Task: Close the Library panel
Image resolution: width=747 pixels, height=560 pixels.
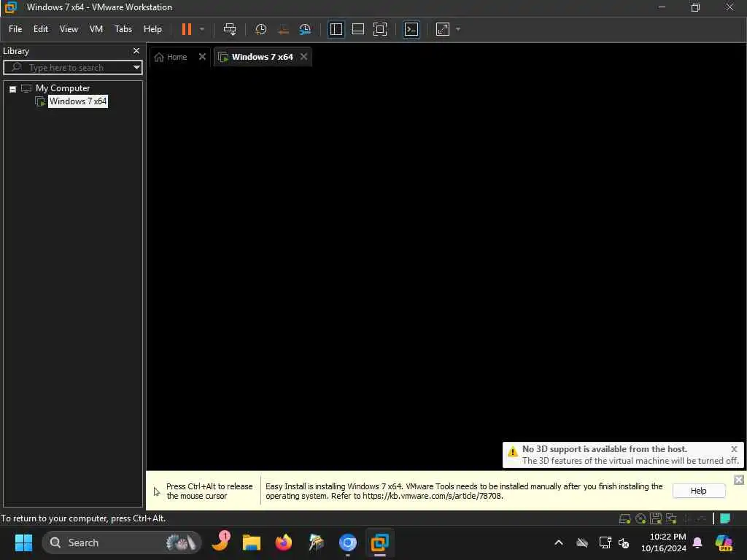Action: (136, 50)
